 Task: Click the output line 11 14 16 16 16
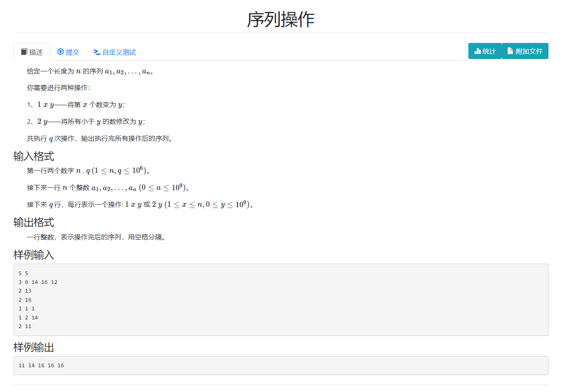click(40, 365)
